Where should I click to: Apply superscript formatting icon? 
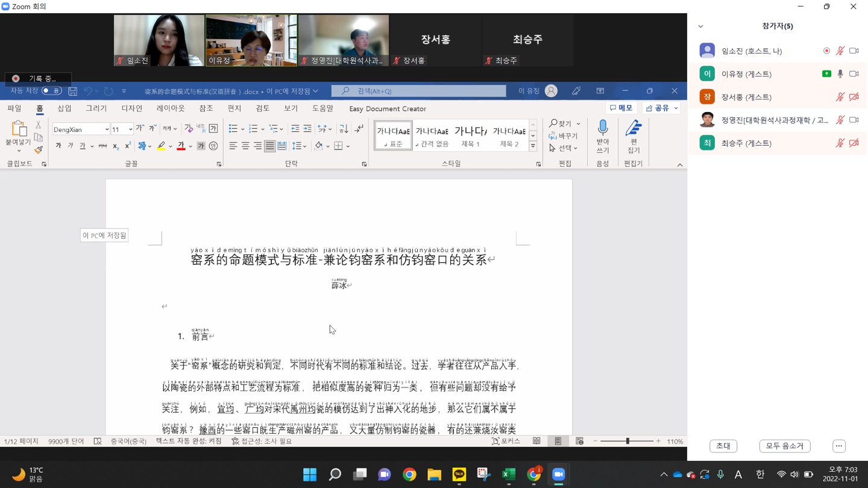128,146
